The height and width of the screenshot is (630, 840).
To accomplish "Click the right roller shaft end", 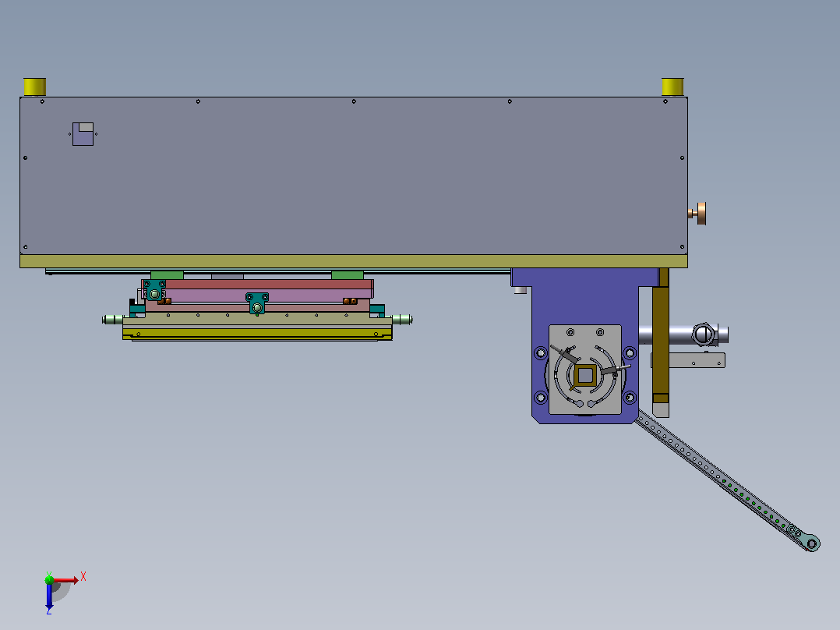I will (402, 320).
